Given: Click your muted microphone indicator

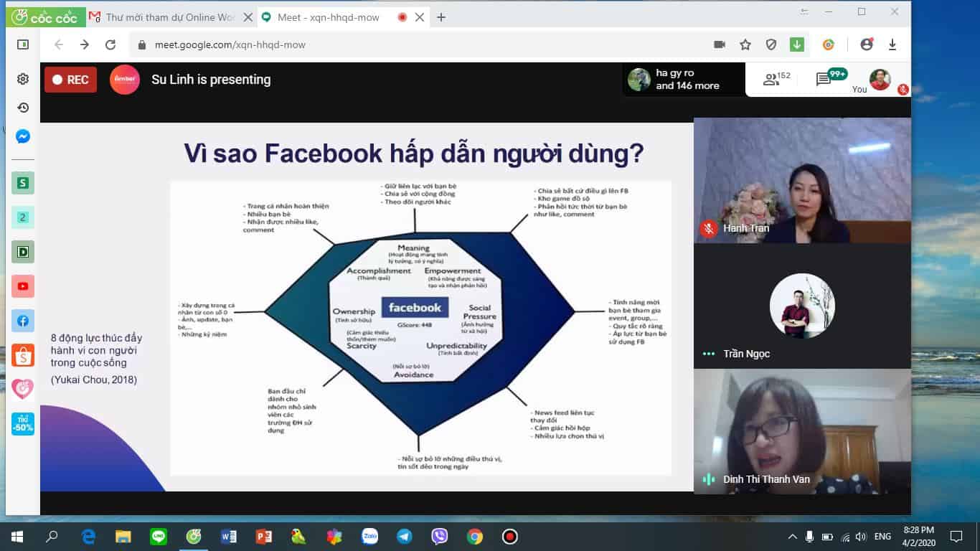Looking at the screenshot, I should [903, 90].
